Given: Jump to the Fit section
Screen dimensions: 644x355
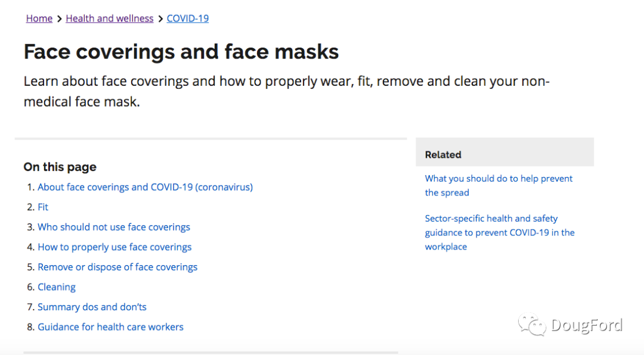Looking at the screenshot, I should coord(43,207).
